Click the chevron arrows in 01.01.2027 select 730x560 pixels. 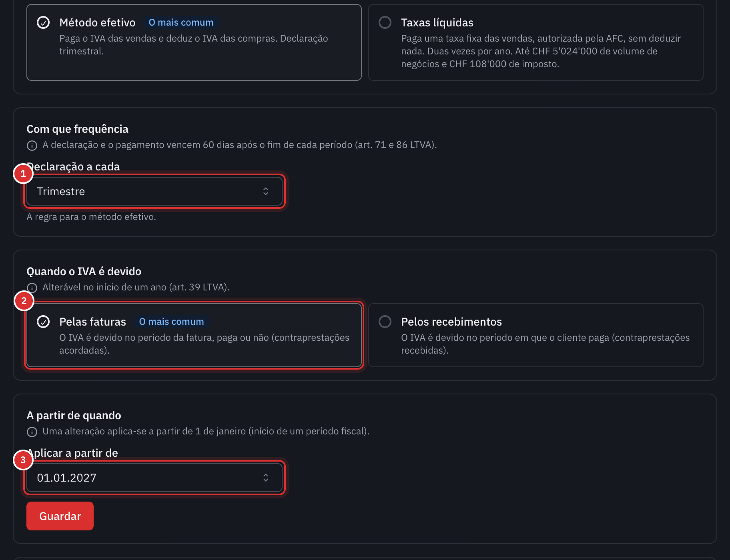tap(266, 478)
